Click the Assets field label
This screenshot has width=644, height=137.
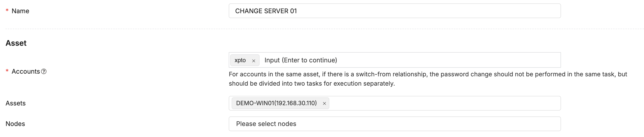tap(15, 103)
